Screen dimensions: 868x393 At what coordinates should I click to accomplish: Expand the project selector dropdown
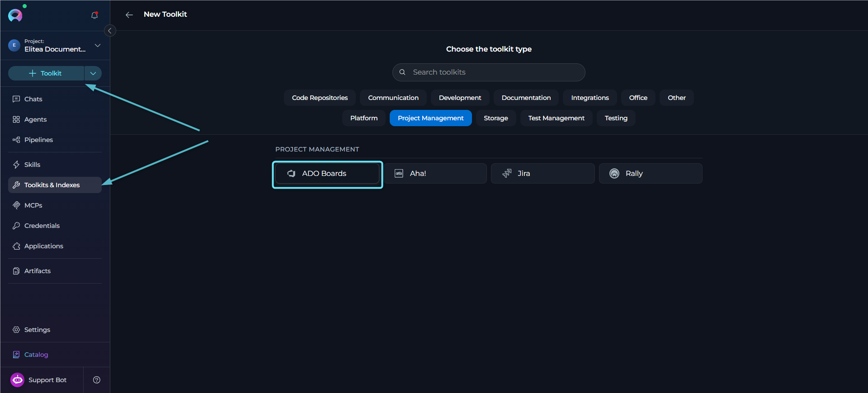click(98, 45)
